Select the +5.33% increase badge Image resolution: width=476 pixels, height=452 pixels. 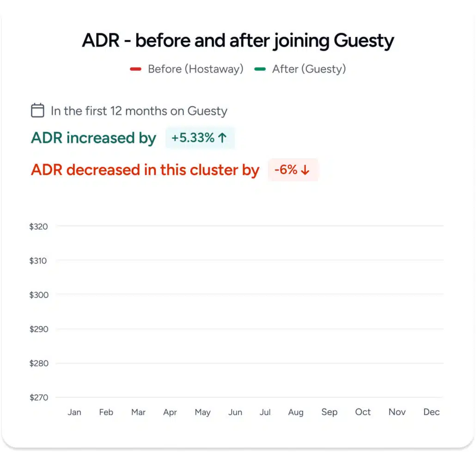point(200,138)
